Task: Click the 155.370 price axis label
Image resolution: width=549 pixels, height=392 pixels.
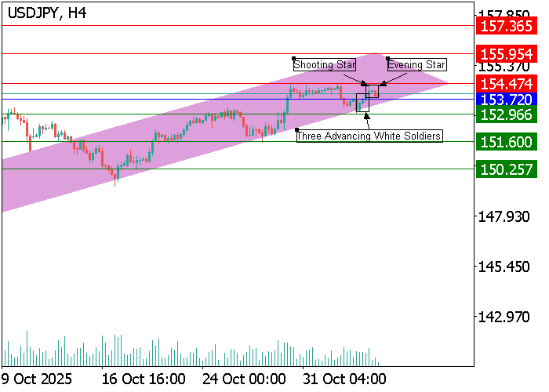Action: coord(506,68)
